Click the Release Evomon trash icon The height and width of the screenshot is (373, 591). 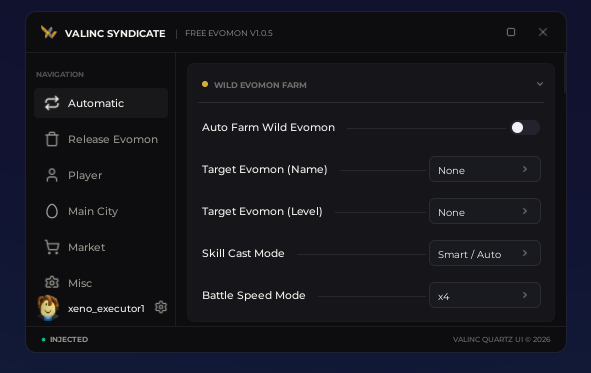[52, 139]
